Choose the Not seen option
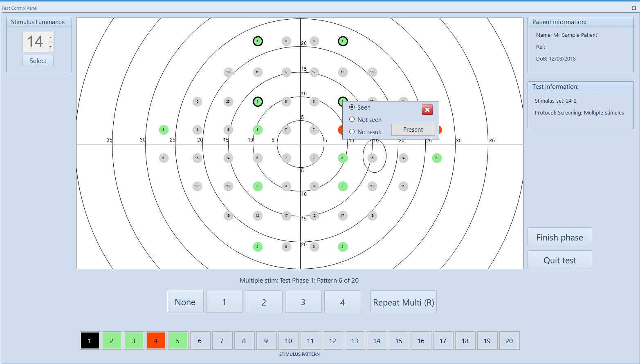640x364 pixels. pos(352,119)
